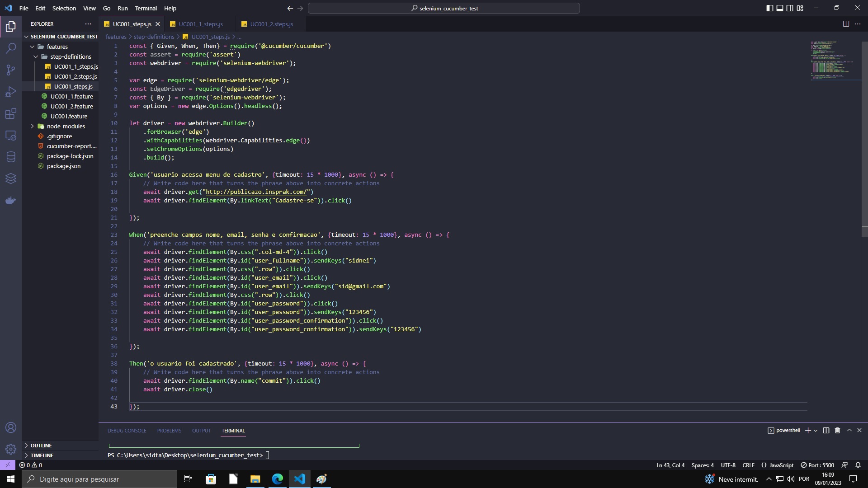Split the terminal panel

click(x=826, y=430)
